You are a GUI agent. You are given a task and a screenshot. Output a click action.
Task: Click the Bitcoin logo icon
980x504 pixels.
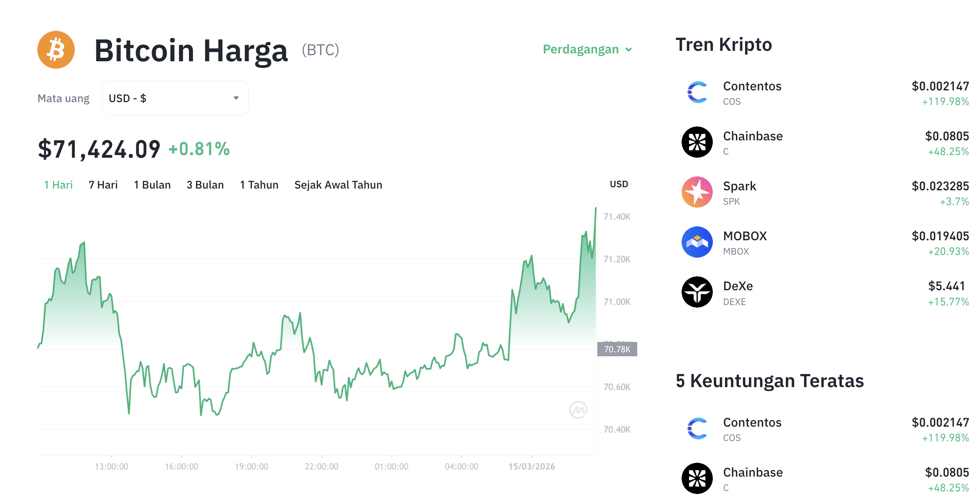coord(56,50)
